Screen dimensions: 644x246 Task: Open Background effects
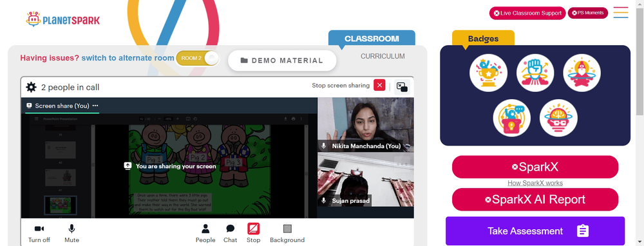click(x=287, y=233)
